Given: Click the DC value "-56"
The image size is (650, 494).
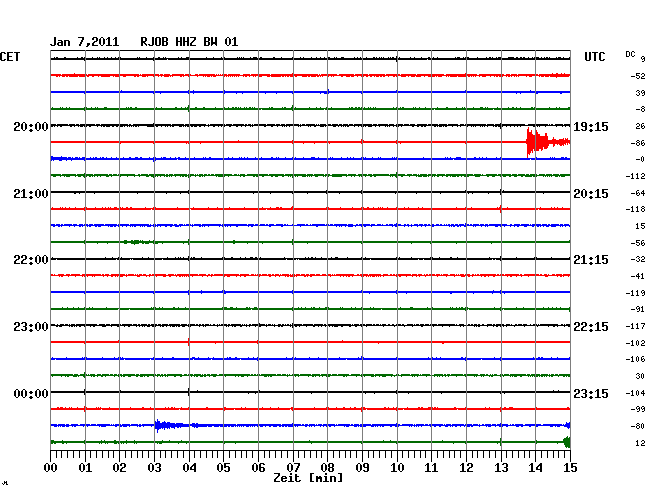Looking at the screenshot, I should [638, 243].
